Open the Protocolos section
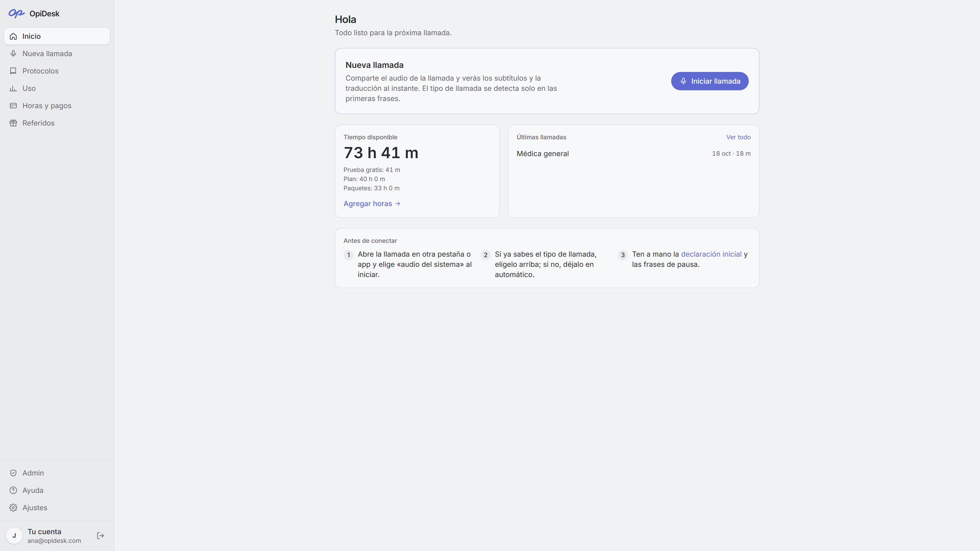980x551 pixels. pos(57,71)
